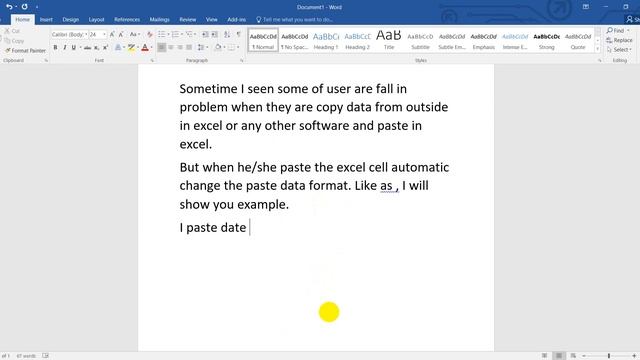The height and width of the screenshot is (360, 640).
Task: Undo the last action in Quick Access toolbar
Action: [x=9, y=7]
